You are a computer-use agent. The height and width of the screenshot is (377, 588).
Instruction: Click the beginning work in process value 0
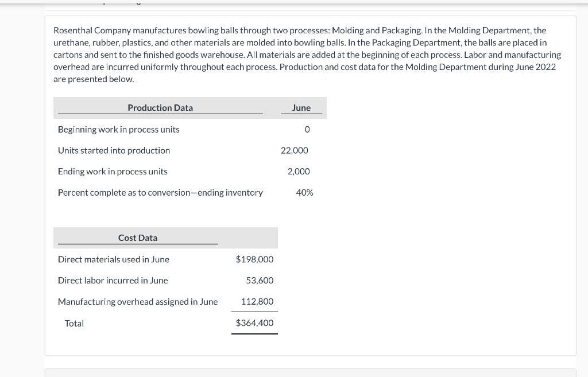(307, 130)
